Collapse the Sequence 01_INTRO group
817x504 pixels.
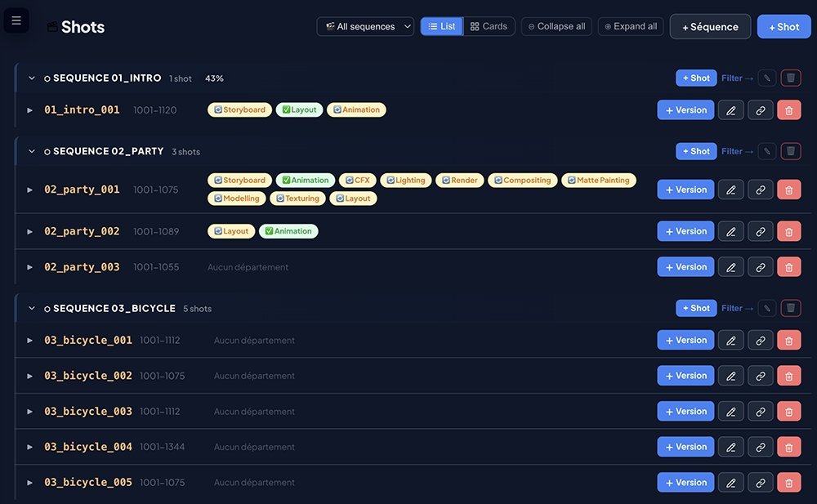pyautogui.click(x=32, y=78)
